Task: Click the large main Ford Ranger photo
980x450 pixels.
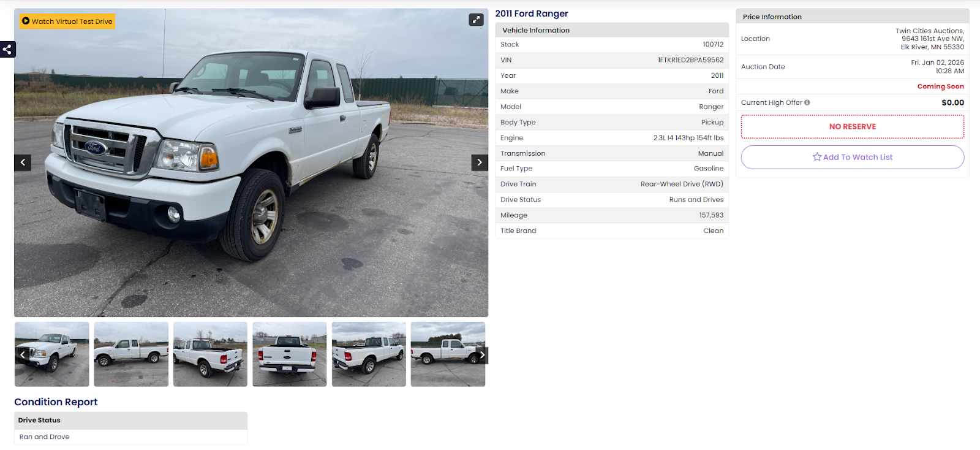Action: click(x=251, y=162)
